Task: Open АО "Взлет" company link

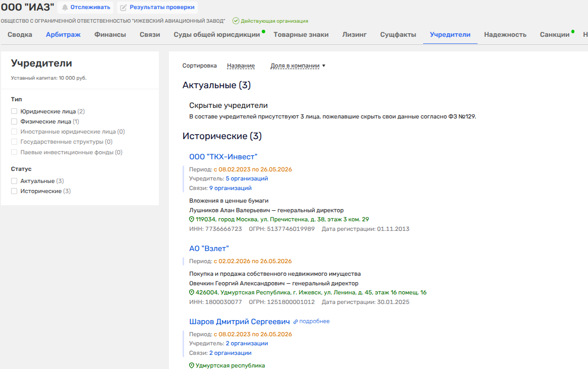Action: click(x=209, y=249)
